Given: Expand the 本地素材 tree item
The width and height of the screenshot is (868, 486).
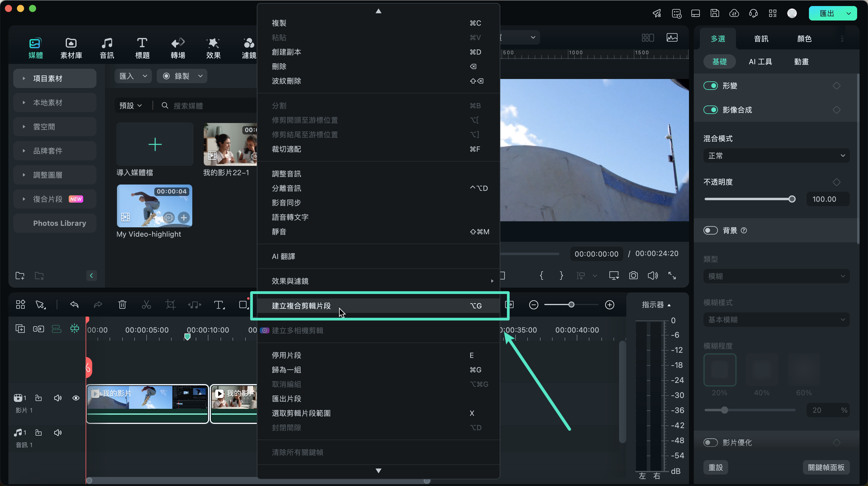Looking at the screenshot, I should pyautogui.click(x=24, y=103).
